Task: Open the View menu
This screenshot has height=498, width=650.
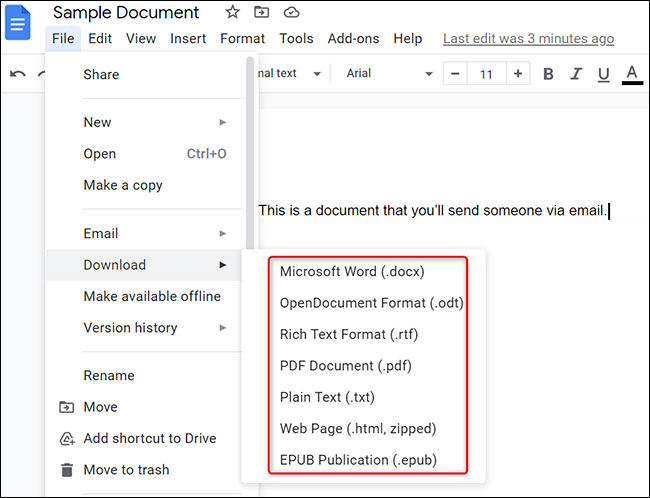Action: [x=141, y=39]
